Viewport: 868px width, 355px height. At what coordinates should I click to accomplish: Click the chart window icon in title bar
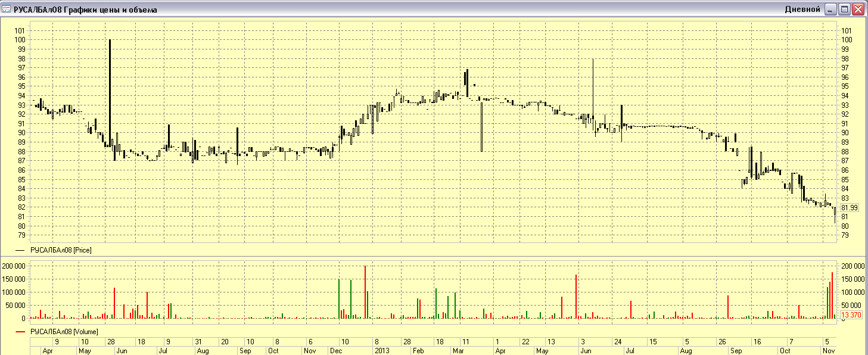[x=7, y=10]
